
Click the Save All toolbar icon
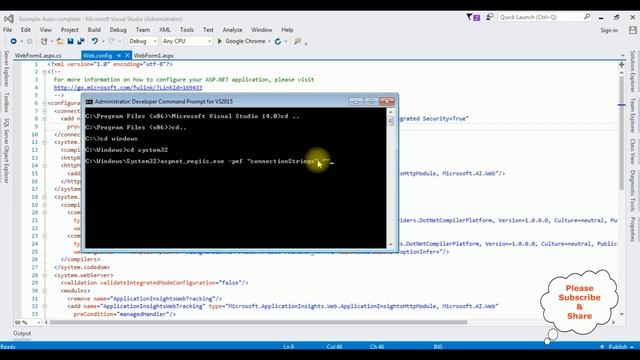(81, 41)
